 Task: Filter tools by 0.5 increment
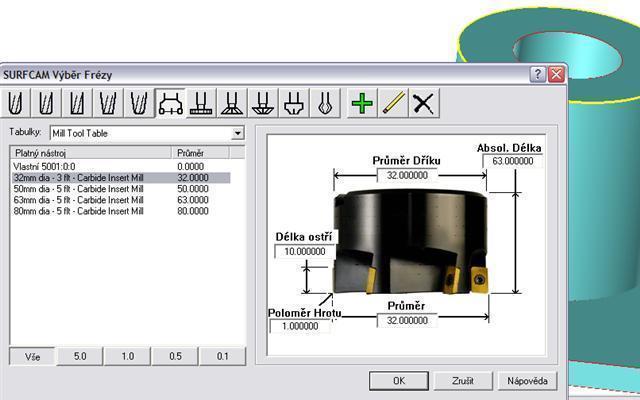pos(175,356)
